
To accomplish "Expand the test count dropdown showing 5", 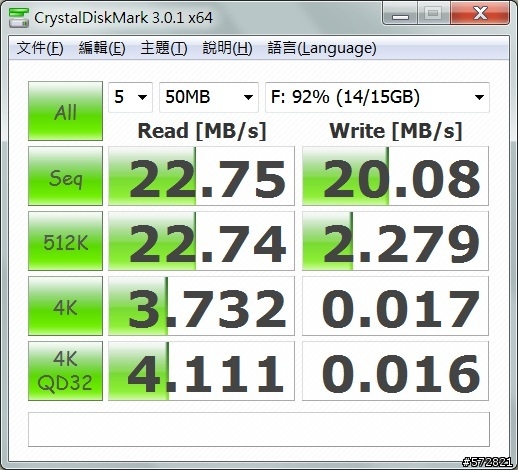I will tap(130, 97).
